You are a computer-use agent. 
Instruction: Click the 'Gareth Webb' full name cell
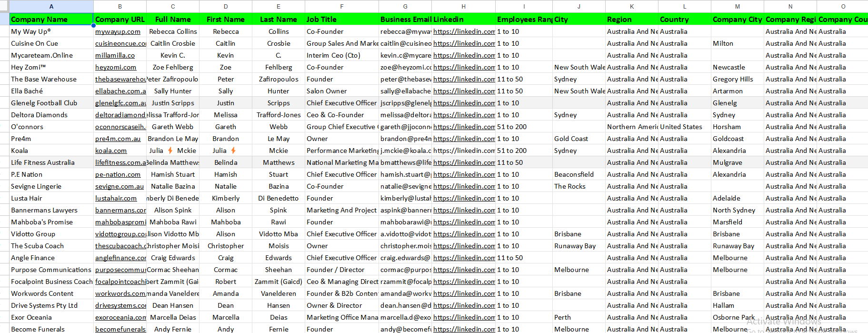coord(173,127)
